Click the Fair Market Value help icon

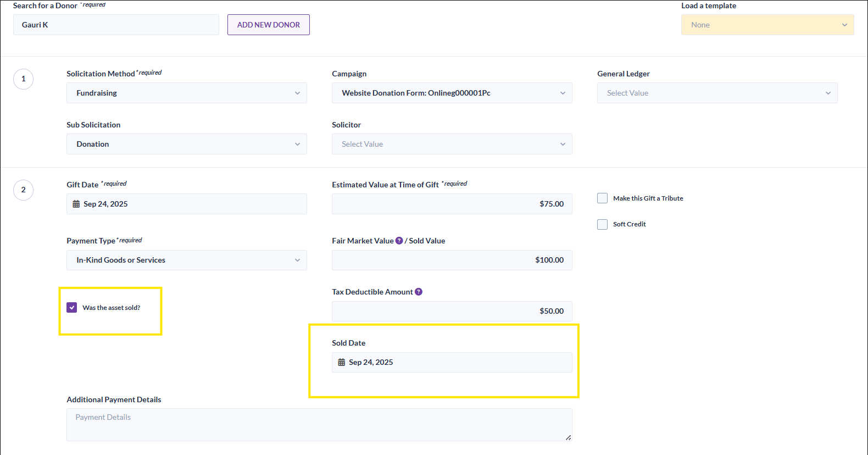399,241
